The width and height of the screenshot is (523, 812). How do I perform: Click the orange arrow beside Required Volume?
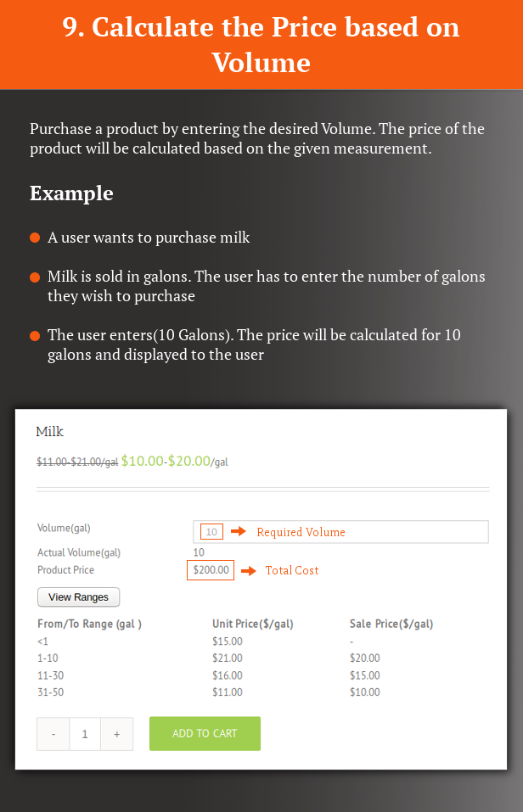click(239, 531)
